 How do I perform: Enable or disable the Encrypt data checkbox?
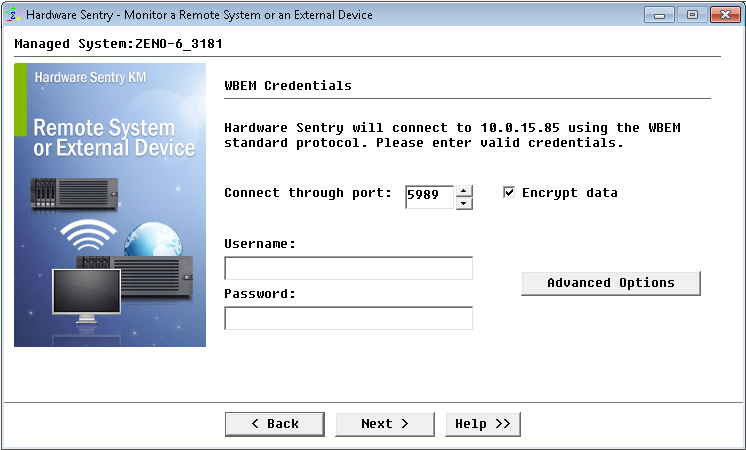tap(509, 193)
